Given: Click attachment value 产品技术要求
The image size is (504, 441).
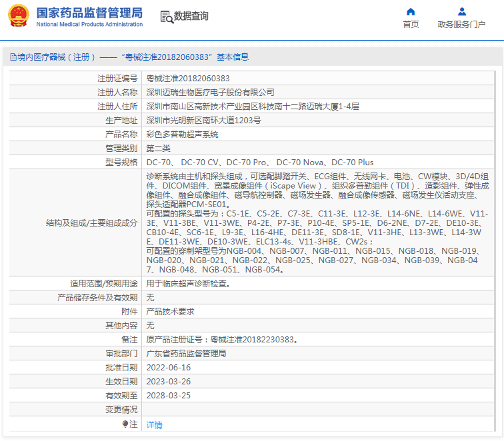Looking at the screenshot, I should [171, 312].
